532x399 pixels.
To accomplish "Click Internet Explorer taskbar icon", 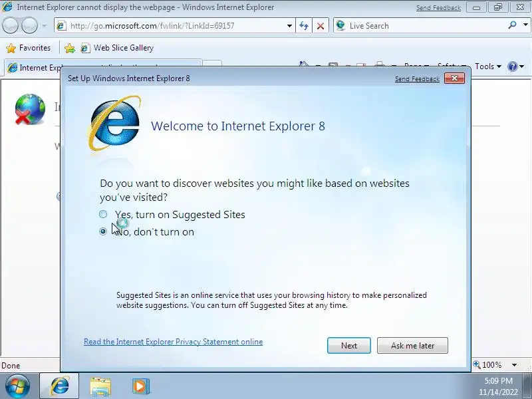I will click(59, 386).
